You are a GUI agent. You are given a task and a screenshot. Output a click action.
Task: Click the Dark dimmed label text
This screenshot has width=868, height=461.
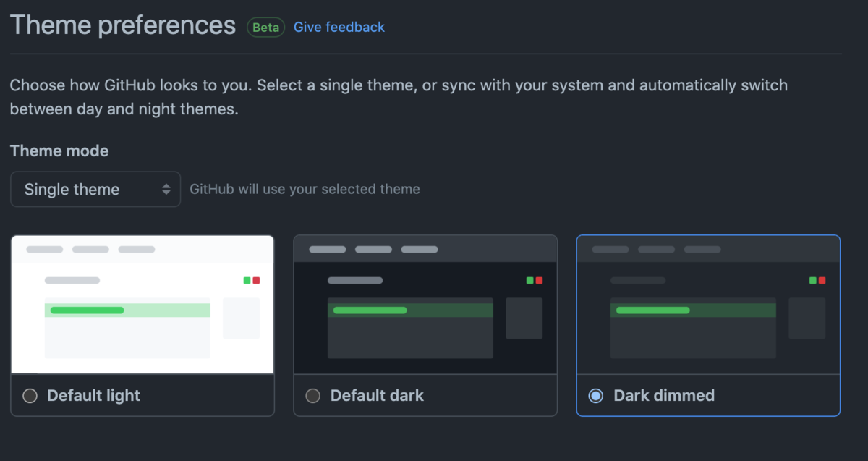pos(664,396)
